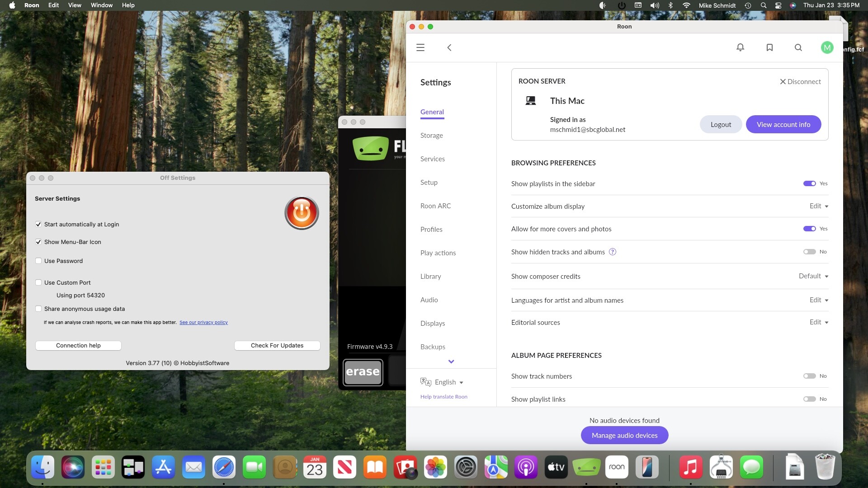This screenshot has height=488, width=868.
Task: Click Check For Updates button
Action: pyautogui.click(x=277, y=346)
